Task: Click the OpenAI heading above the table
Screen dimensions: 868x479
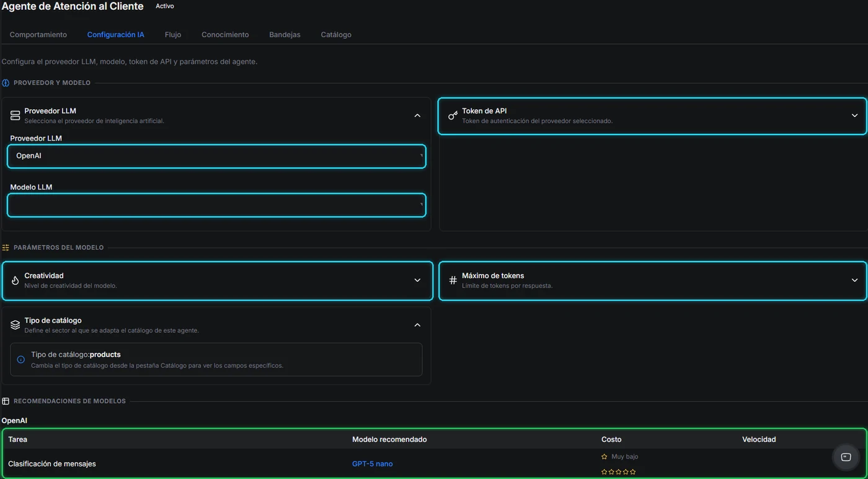Action: point(14,421)
